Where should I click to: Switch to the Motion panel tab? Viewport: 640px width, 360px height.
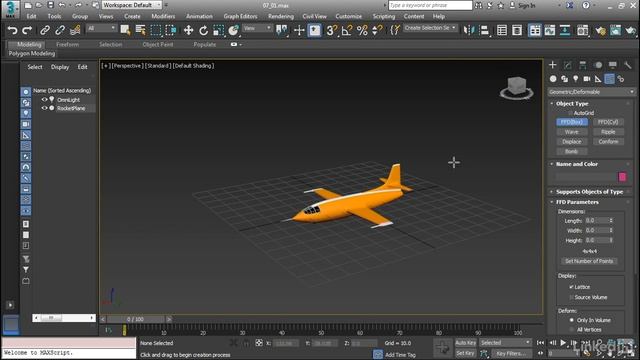[x=598, y=65]
